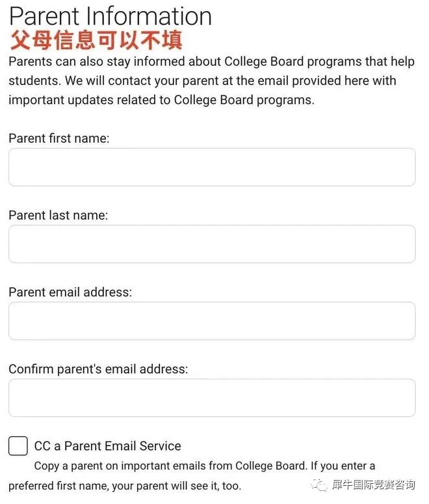Click the red Chinese annotation text

click(x=96, y=40)
